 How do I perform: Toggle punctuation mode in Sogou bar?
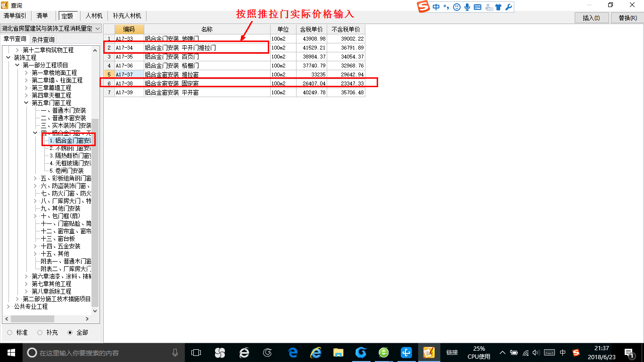446,7
